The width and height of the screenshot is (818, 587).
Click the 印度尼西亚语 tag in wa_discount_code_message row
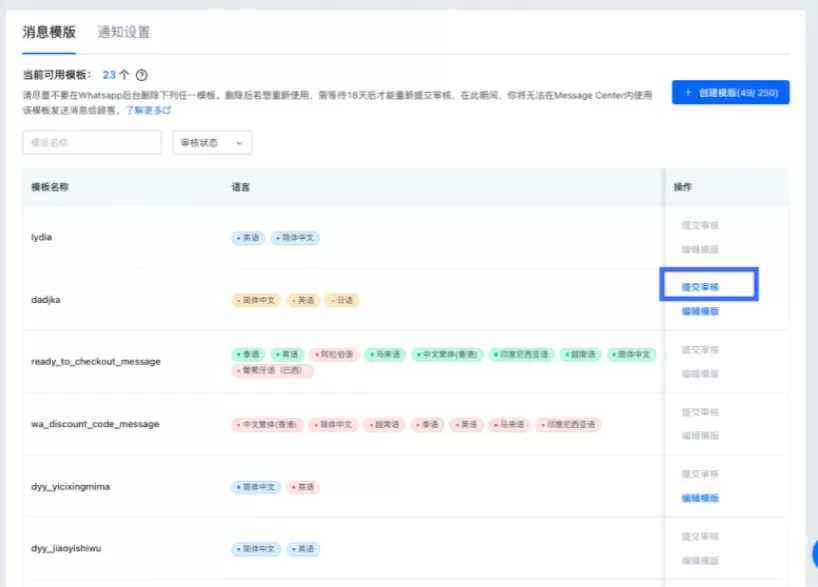pos(569,424)
